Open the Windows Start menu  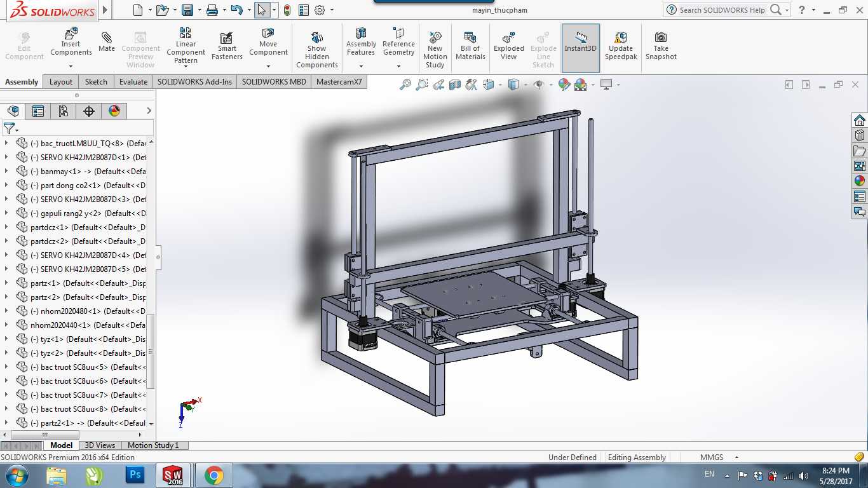tap(15, 475)
